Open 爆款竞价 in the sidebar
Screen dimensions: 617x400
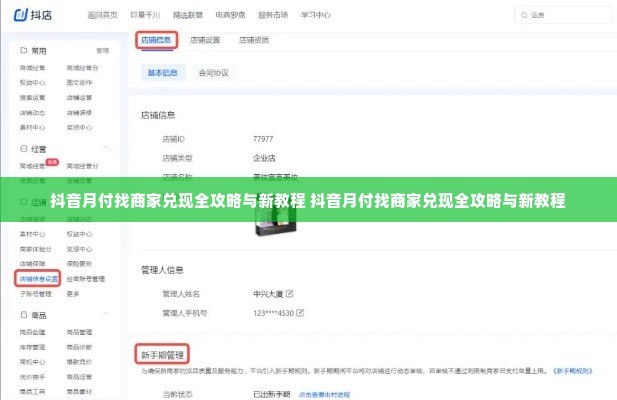[79, 362]
